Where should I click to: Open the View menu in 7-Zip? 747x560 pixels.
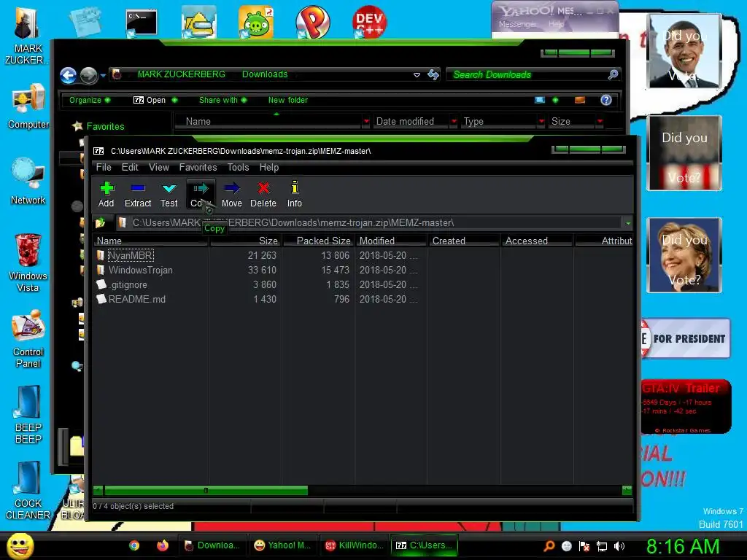[x=158, y=167]
